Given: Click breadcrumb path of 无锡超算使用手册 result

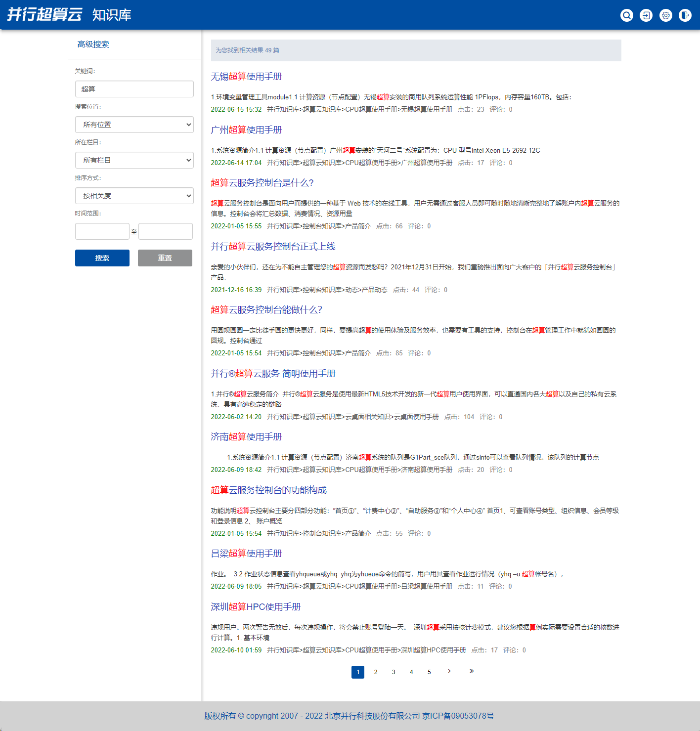Looking at the screenshot, I should click(x=359, y=110).
